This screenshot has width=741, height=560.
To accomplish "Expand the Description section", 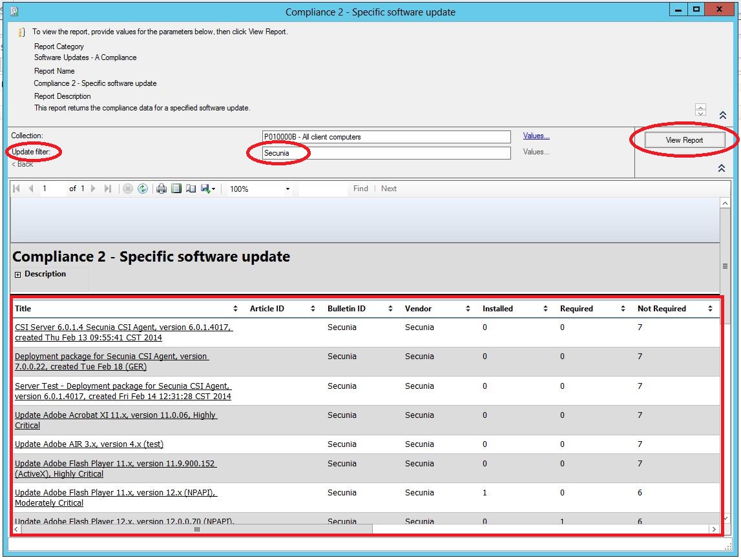I will [17, 275].
